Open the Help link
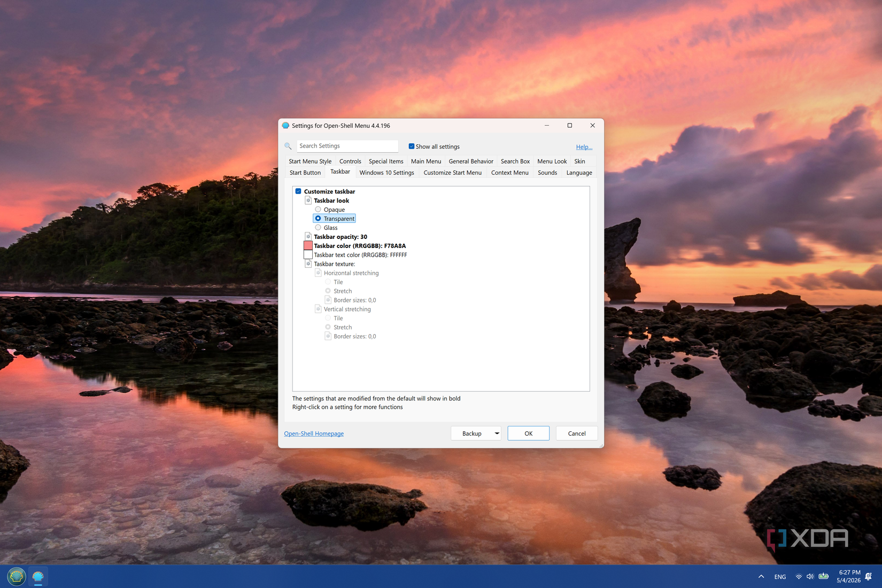The height and width of the screenshot is (588, 882). coord(584,147)
